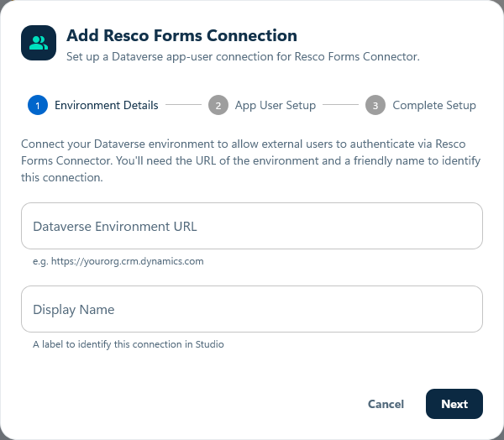
Task: Click the 'Add Resco Forms Connection' heading
Action: point(181,35)
